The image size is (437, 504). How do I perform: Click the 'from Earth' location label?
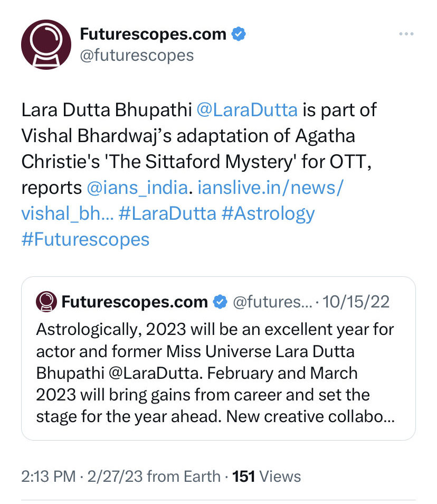click(x=184, y=477)
